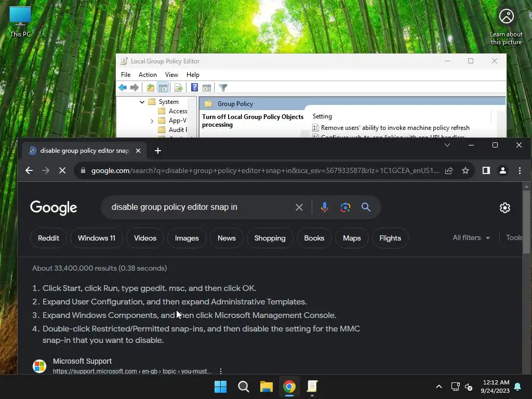Toggle Show/Hide Console Tree icon
The image size is (532, 399).
(x=163, y=87)
